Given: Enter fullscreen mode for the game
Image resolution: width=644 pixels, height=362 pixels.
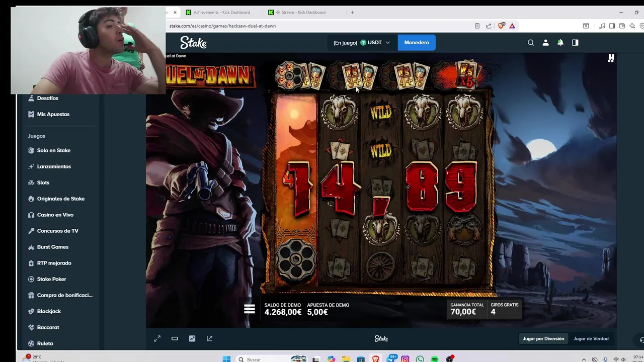Looking at the screenshot, I should (x=157, y=339).
